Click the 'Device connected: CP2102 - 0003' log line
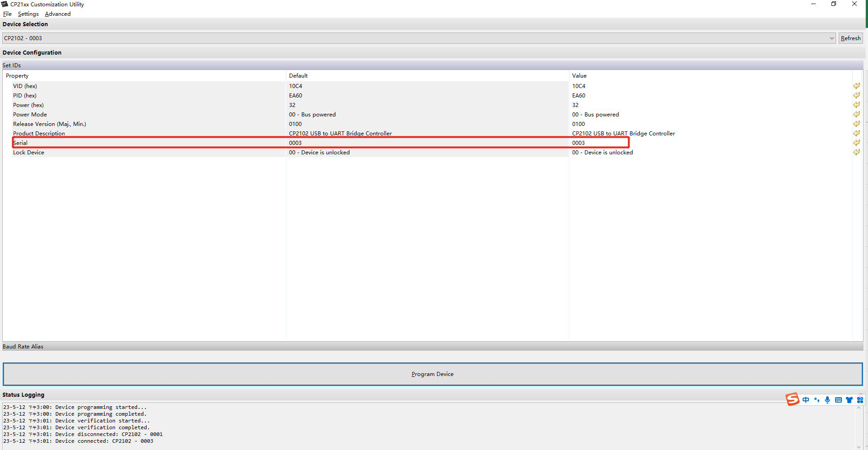 (x=78, y=441)
